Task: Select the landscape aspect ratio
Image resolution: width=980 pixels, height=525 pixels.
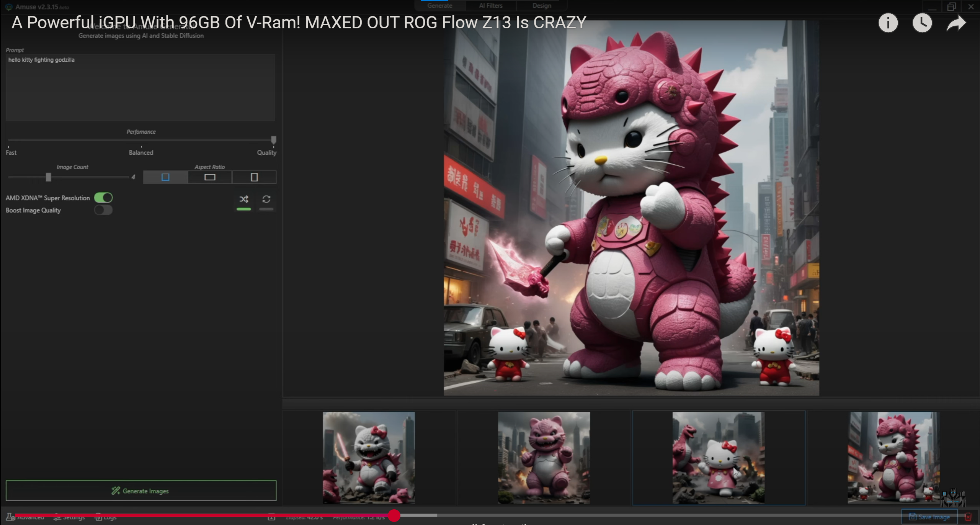Action: [210, 177]
